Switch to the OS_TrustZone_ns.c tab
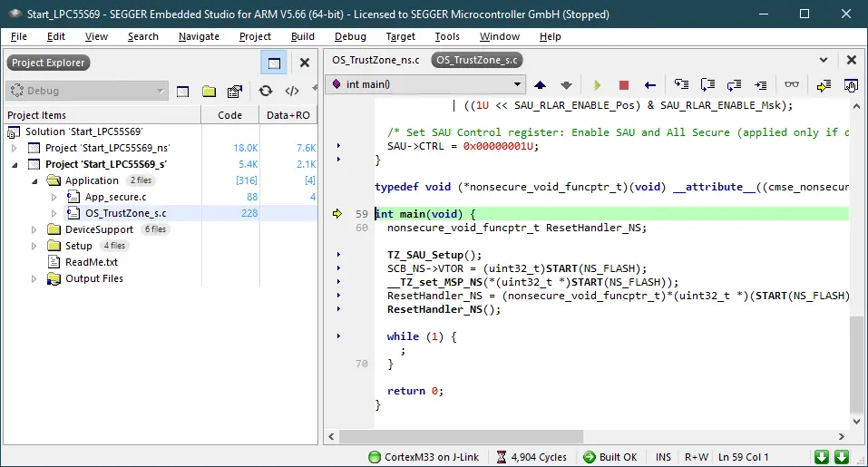868x467 pixels. click(x=375, y=60)
